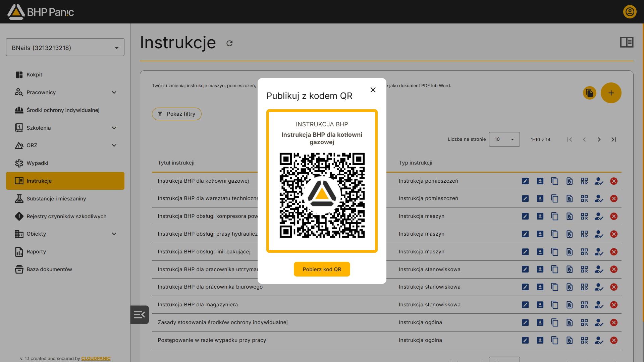Follow the CLOUDPANIC footer link
Image resolution: width=644 pixels, height=362 pixels.
click(96, 358)
